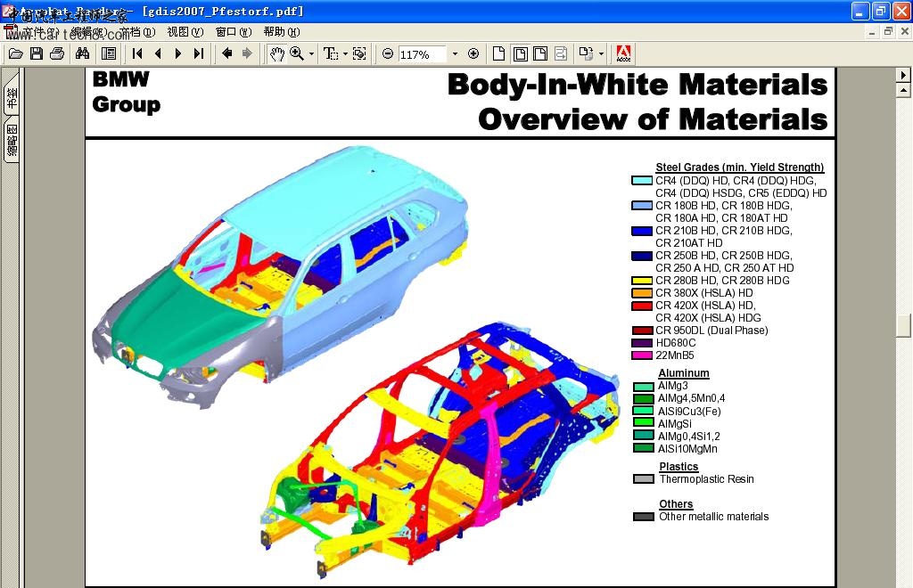Click the 'Other metallic materials' legend text
The width and height of the screenshot is (913, 588).
coord(714,517)
